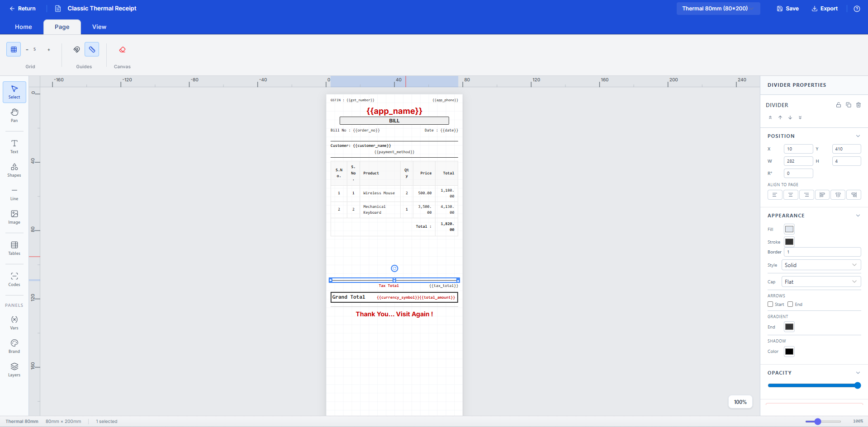Open the Brand panel
The height and width of the screenshot is (427, 868).
(14, 346)
